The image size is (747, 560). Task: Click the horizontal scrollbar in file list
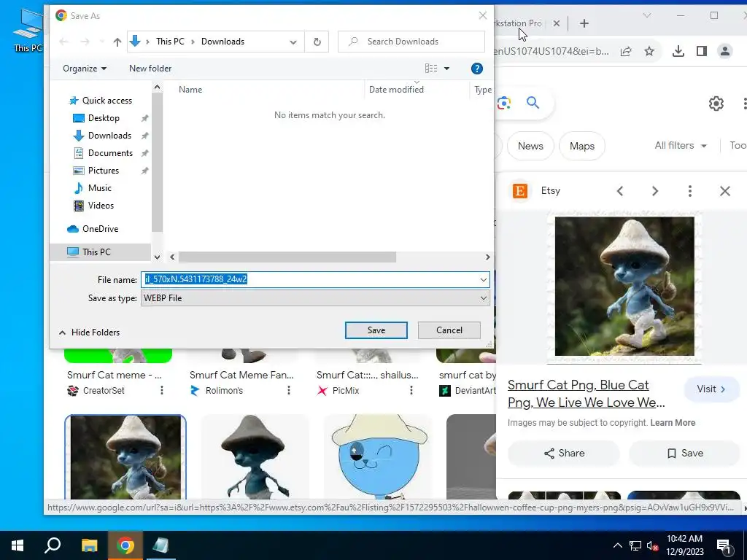287,257
